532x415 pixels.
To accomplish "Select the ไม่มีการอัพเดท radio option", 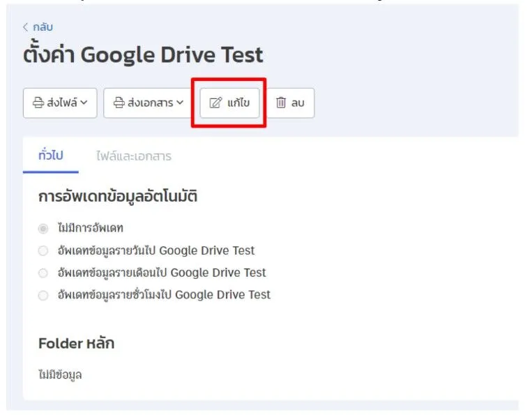I will (x=43, y=228).
